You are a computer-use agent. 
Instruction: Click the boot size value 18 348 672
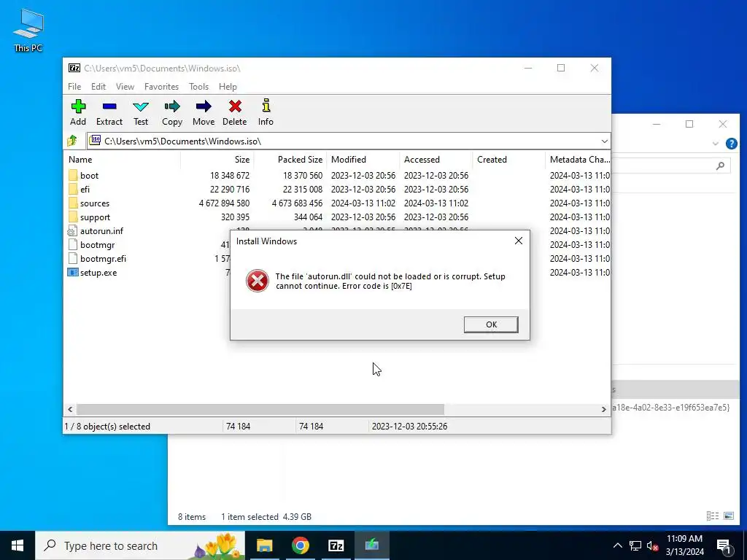tap(230, 176)
